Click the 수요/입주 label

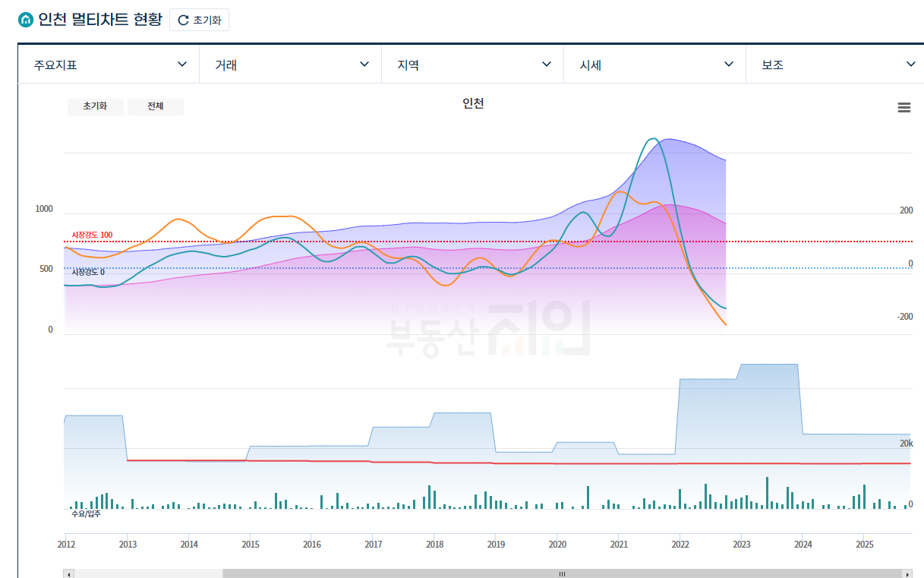click(x=86, y=514)
